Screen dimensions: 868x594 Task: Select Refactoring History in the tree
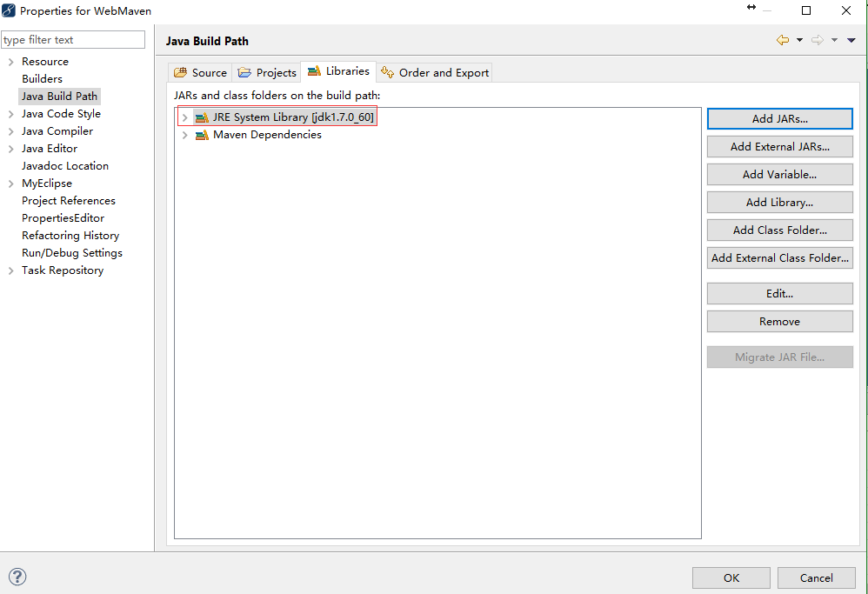tap(70, 236)
